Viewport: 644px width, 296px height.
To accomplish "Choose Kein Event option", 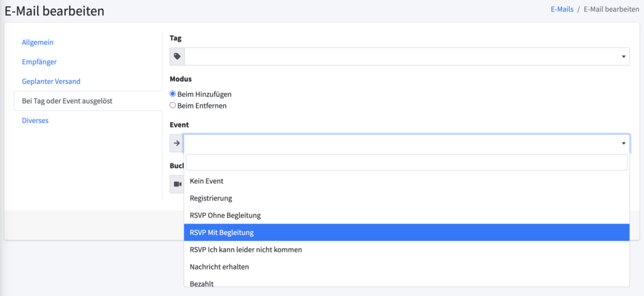I will (x=207, y=181).
